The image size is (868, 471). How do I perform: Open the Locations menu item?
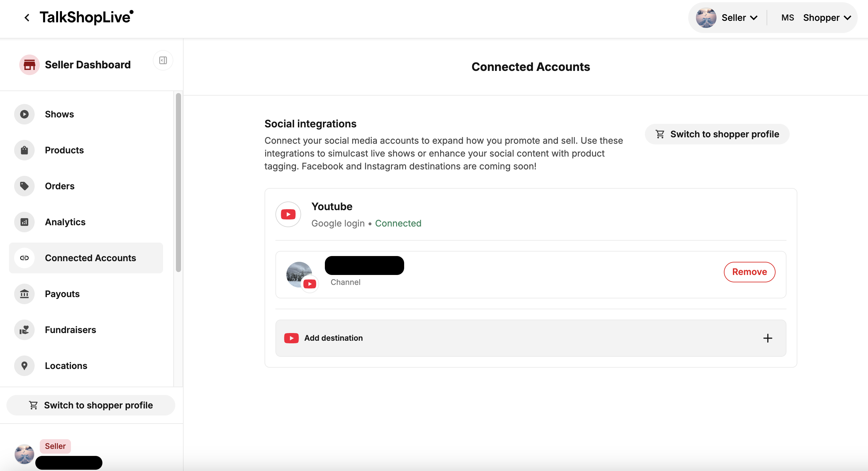point(86,366)
